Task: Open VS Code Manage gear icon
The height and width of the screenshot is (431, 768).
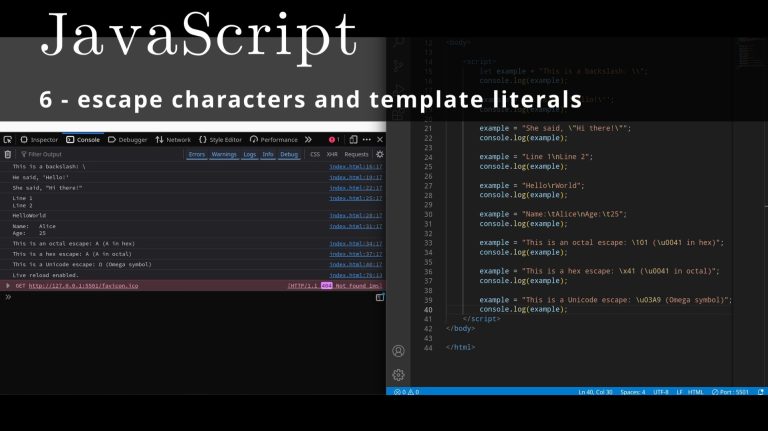Action: [398, 375]
